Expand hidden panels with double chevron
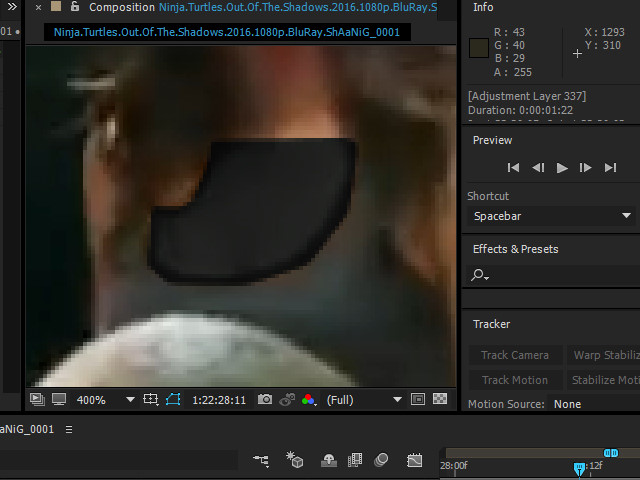 pyautogui.click(x=12, y=7)
